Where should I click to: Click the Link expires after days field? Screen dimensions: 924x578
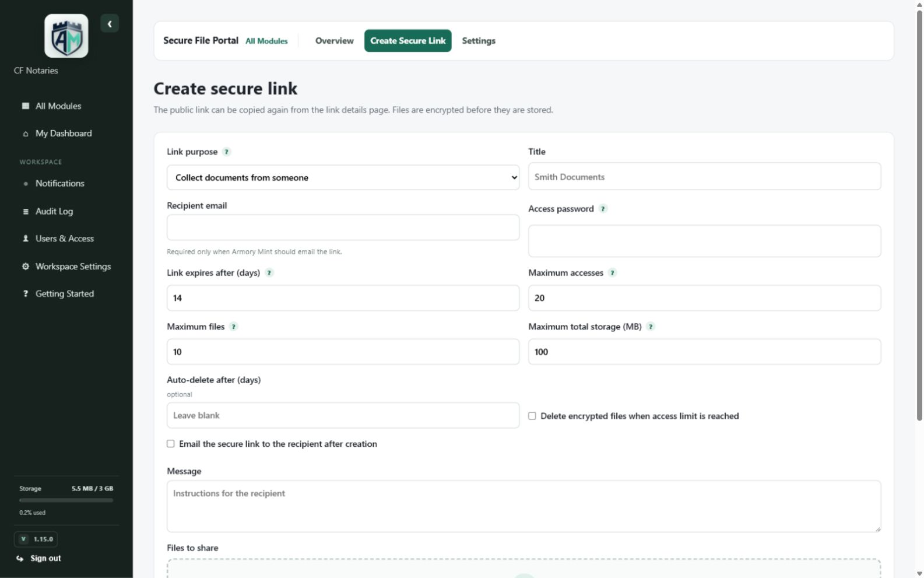pos(343,298)
